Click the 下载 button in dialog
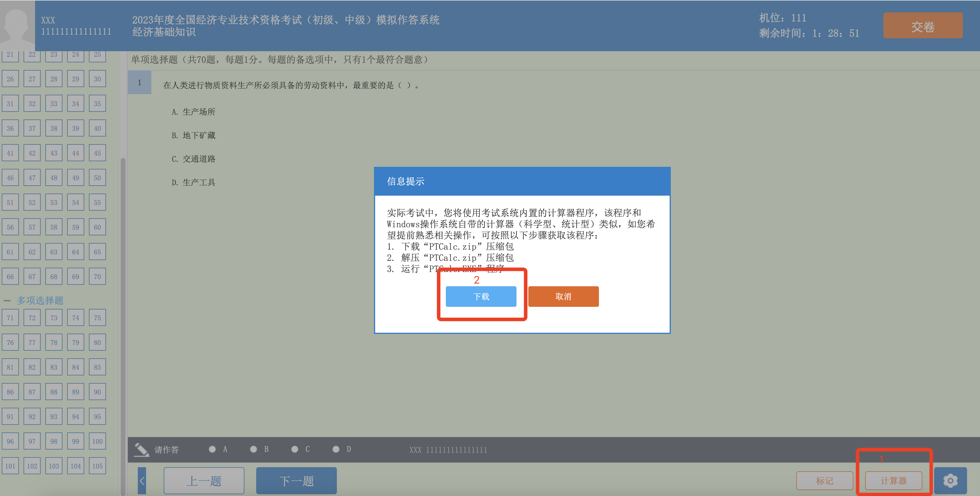980x496 pixels. click(481, 297)
